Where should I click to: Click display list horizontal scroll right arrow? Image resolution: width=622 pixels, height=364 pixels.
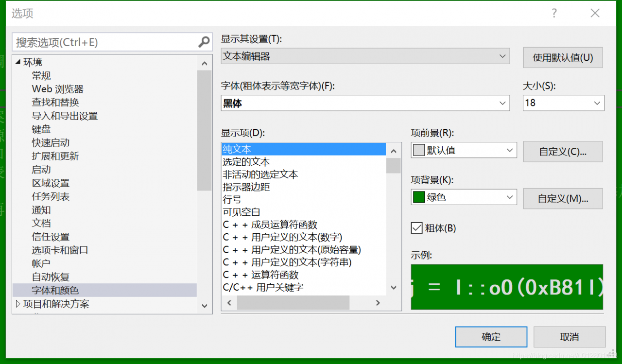378,303
